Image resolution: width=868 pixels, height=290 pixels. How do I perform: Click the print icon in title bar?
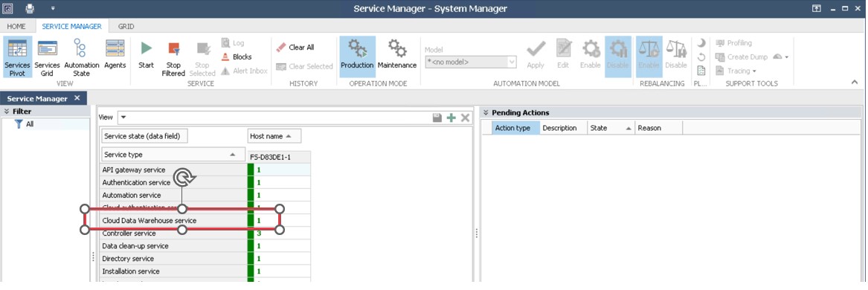coord(30,8)
